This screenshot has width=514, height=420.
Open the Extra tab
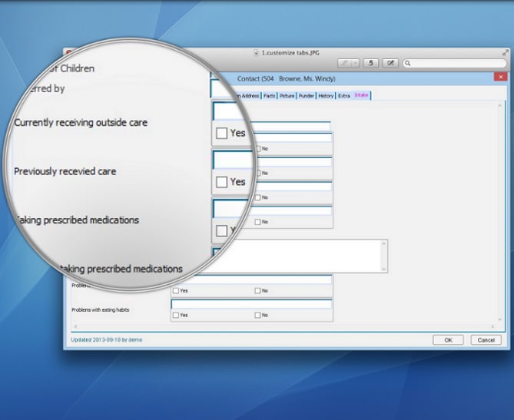(344, 96)
